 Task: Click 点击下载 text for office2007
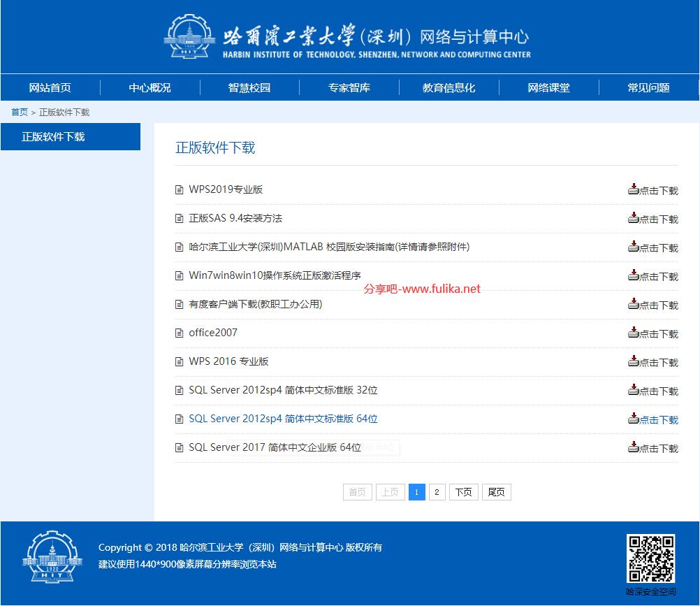(659, 334)
